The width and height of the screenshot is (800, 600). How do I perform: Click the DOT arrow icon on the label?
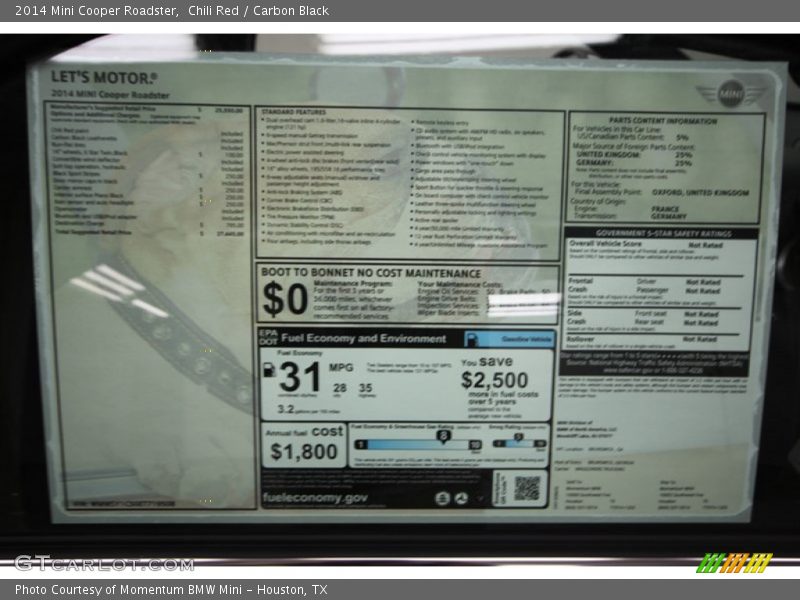click(461, 497)
